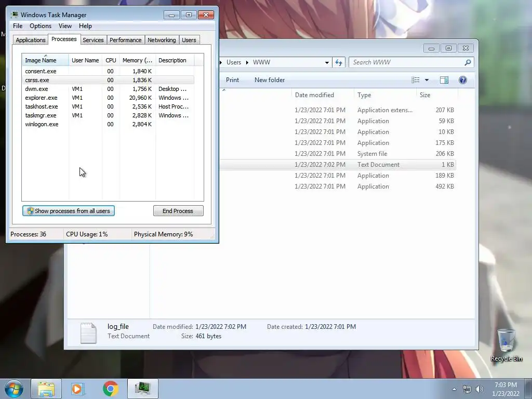532x399 pixels.
Task: Switch to the Networking tab
Action: (162, 40)
